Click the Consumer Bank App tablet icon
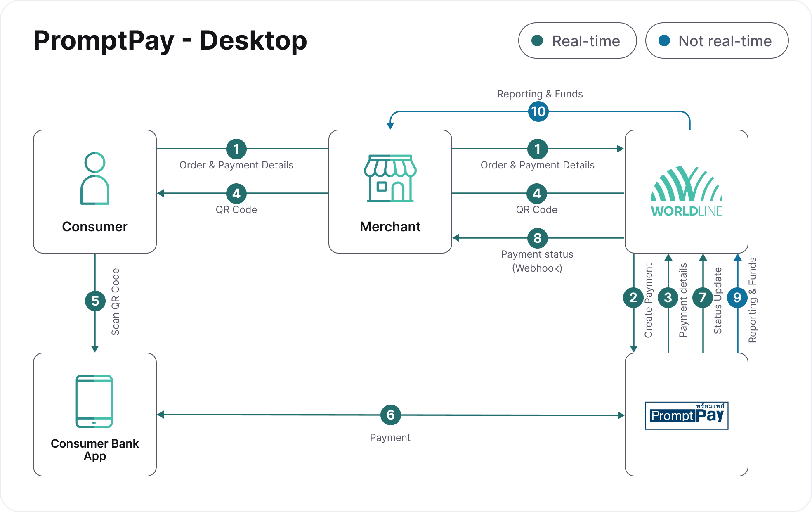The image size is (812, 512). pyautogui.click(x=94, y=401)
